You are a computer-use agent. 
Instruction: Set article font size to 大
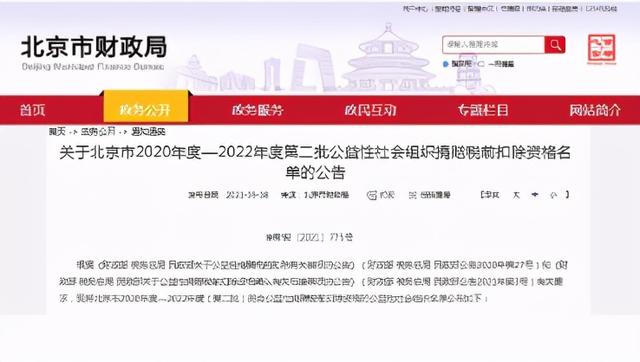(x=516, y=195)
